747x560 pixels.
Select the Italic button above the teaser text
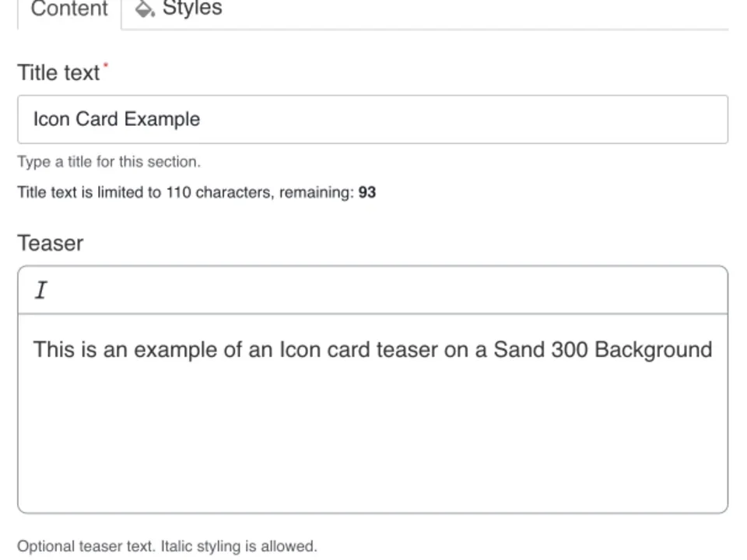pyautogui.click(x=40, y=289)
